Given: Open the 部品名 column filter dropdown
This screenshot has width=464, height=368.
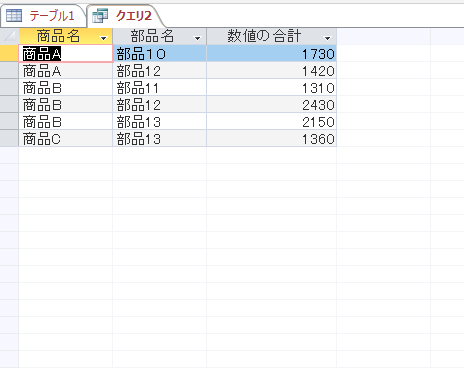Looking at the screenshot, I should point(198,38).
